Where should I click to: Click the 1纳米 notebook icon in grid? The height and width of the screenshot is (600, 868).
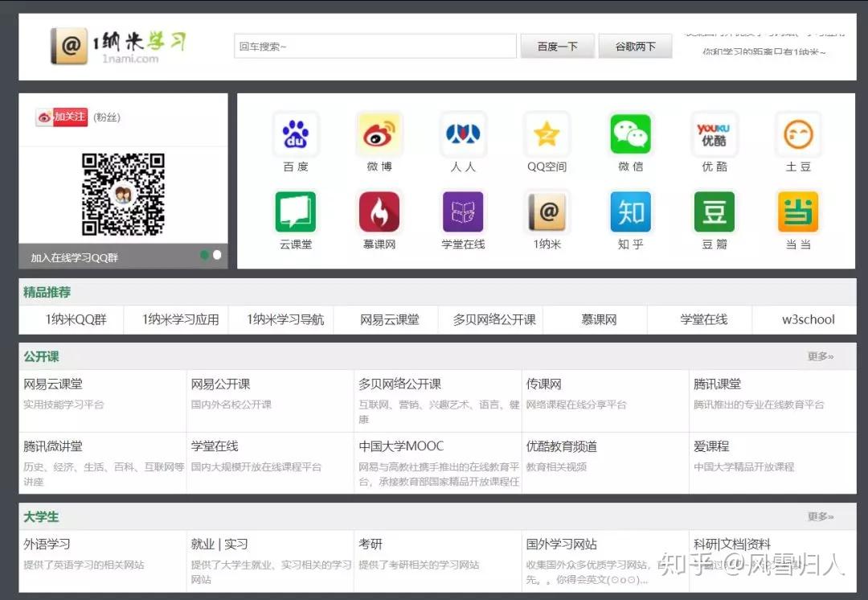coord(547,212)
